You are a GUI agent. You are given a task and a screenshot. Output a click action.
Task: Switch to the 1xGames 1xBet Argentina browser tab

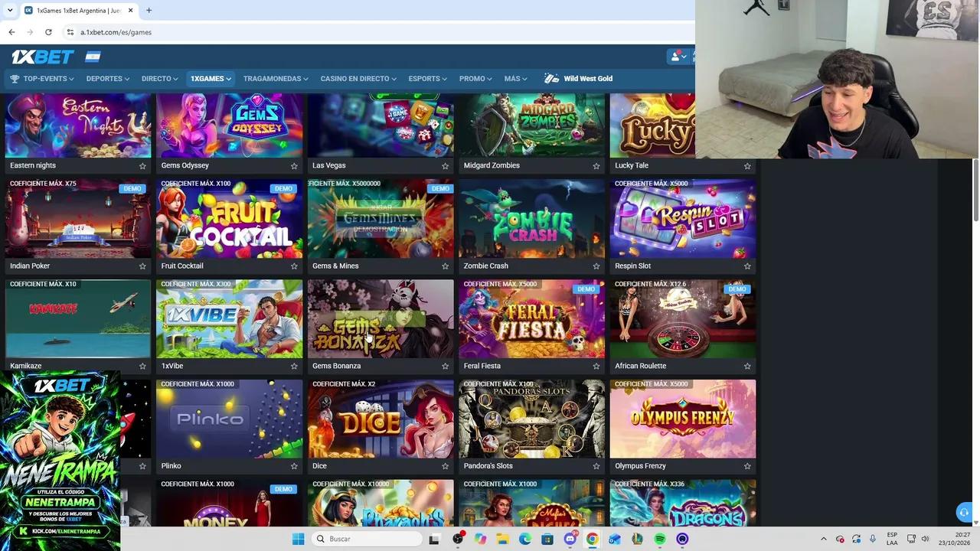pos(78,11)
